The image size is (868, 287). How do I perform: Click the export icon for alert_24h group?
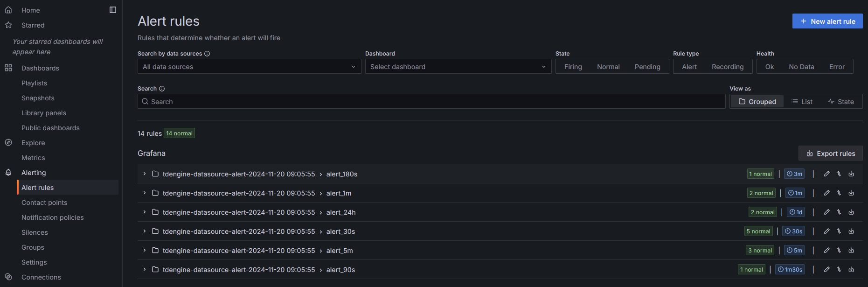pos(851,212)
